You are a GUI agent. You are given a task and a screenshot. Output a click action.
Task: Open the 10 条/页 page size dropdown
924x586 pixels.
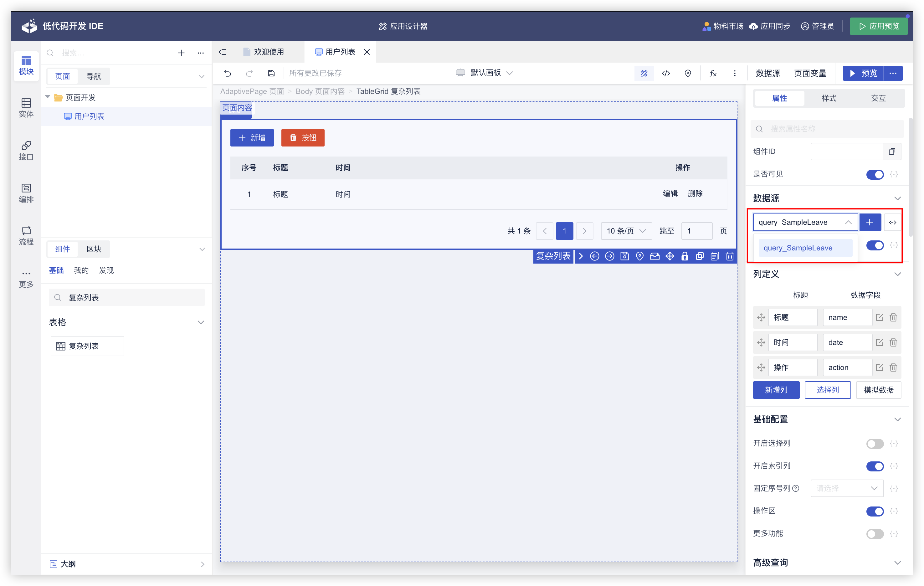626,231
